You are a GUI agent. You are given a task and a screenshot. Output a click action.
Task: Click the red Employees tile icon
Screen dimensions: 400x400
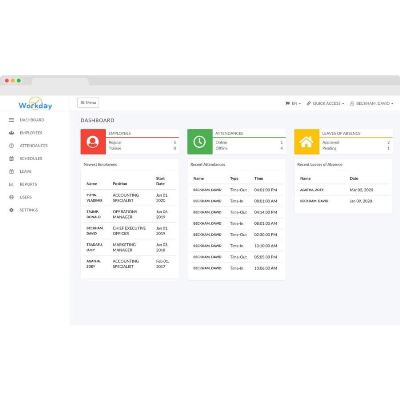[93, 142]
